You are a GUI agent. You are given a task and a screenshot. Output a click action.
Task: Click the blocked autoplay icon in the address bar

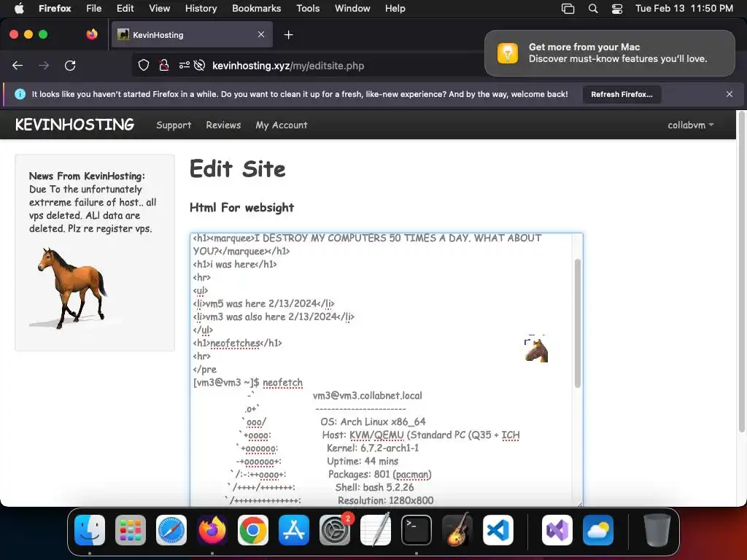[x=200, y=65]
